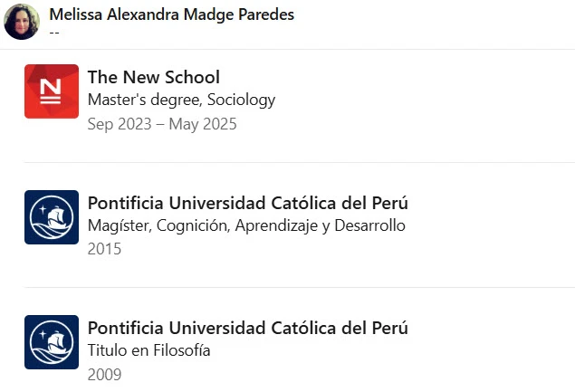This screenshot has height=392, width=575.
Task: Open the Pontificia Universidad title above Filosofía
Action: pyautogui.click(x=248, y=328)
